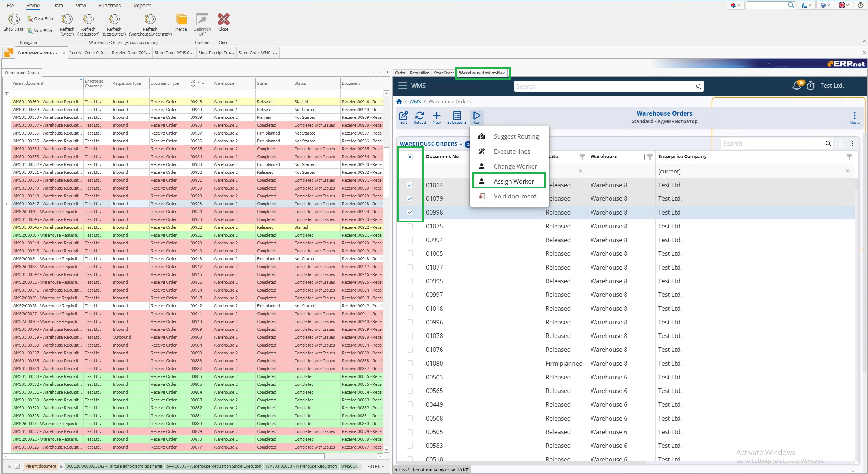Screen dimensions: 868x474
Task: Click the WMS breadcrumb link
Action: pos(415,101)
